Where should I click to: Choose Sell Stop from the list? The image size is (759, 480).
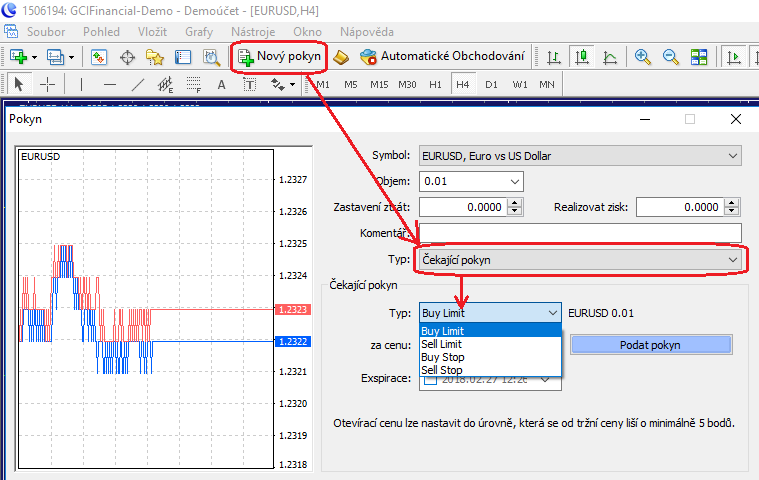(x=490, y=370)
